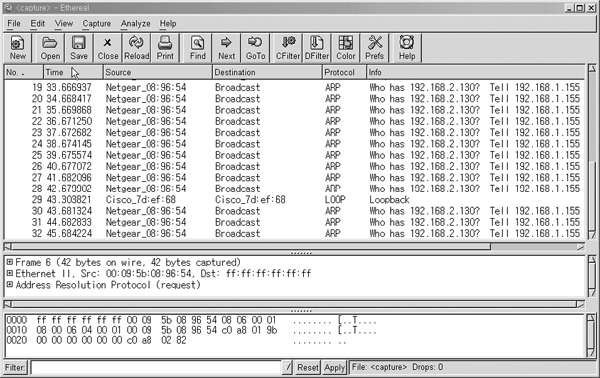
Task: Open the View menu
Action: point(64,24)
